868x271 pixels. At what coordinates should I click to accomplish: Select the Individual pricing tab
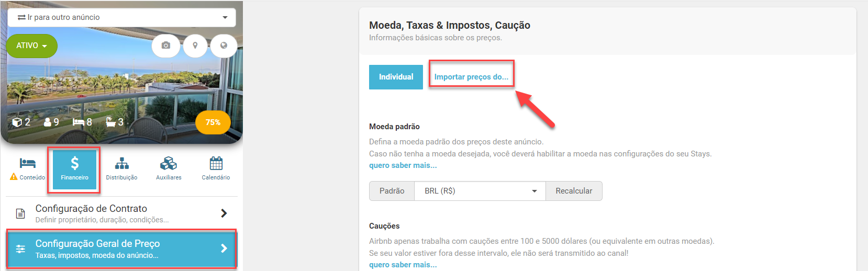(x=396, y=77)
